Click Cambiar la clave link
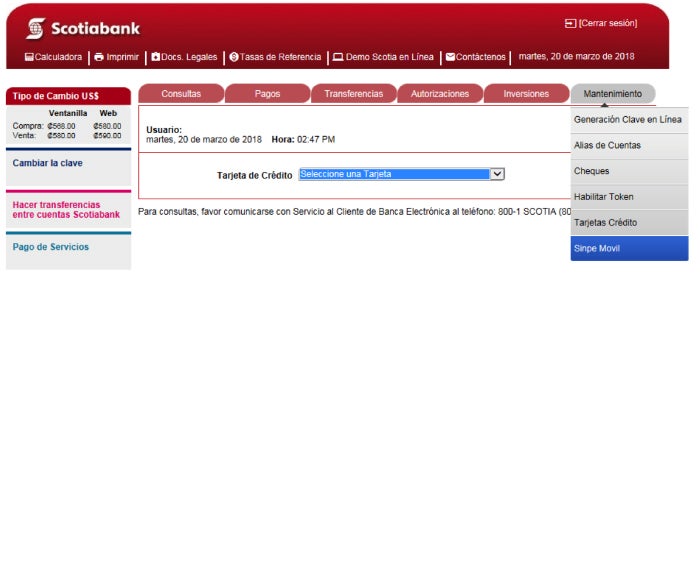This screenshot has height=561, width=700. pos(48,163)
